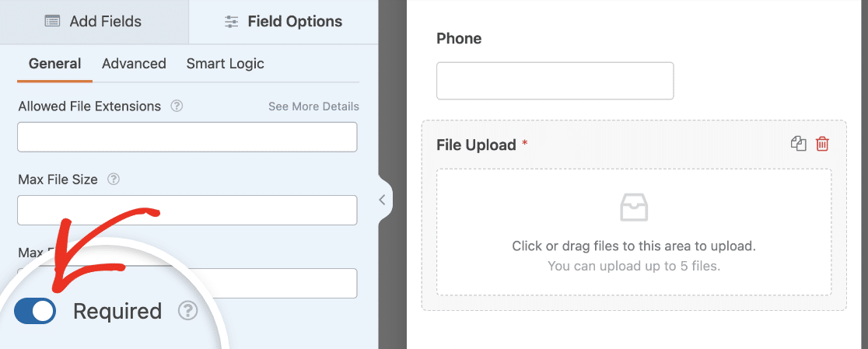The width and height of the screenshot is (868, 349).
Task: Click the Phone input field
Action: [x=555, y=81]
